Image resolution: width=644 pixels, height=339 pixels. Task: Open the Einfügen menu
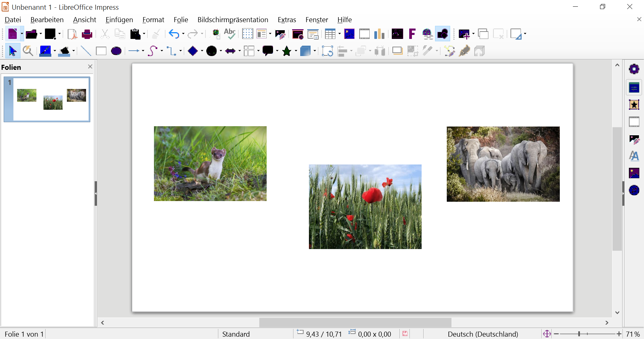(119, 20)
